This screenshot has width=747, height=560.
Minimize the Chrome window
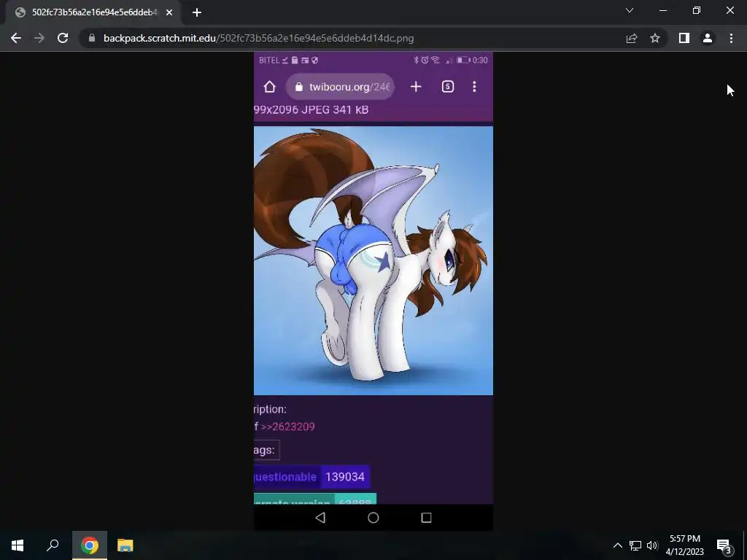click(x=662, y=10)
